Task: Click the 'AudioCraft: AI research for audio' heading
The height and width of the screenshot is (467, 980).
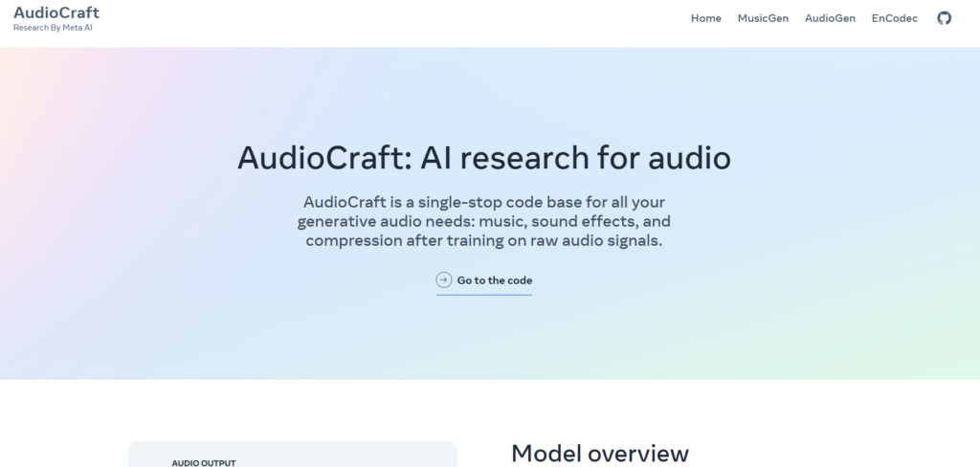Action: click(x=483, y=158)
